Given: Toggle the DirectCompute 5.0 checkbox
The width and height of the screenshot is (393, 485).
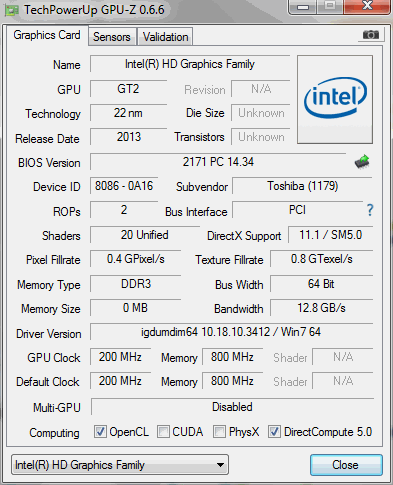Looking at the screenshot, I should point(274,432).
